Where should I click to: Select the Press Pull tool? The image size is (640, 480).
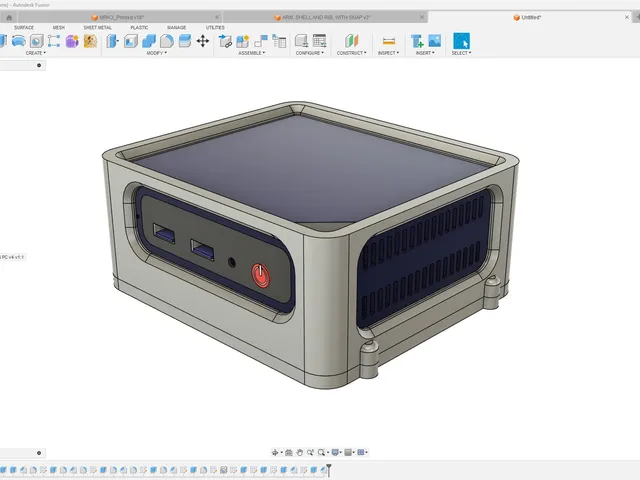point(112,41)
